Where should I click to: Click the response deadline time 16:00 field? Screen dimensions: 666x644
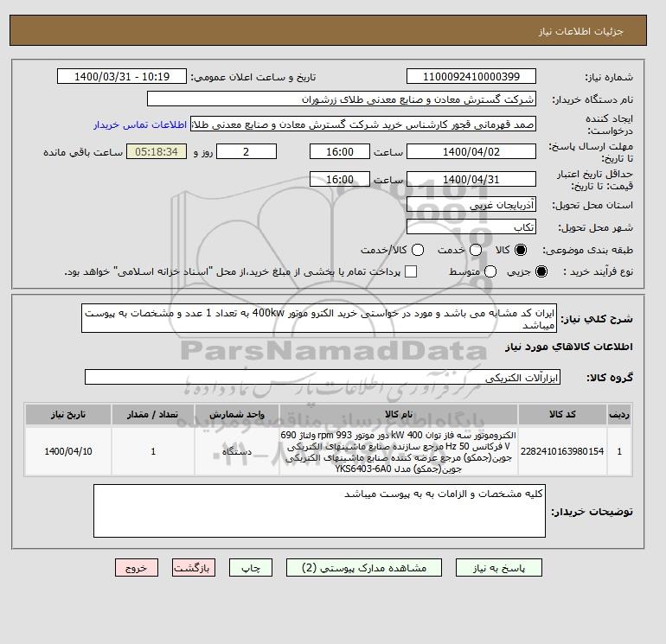340,151
